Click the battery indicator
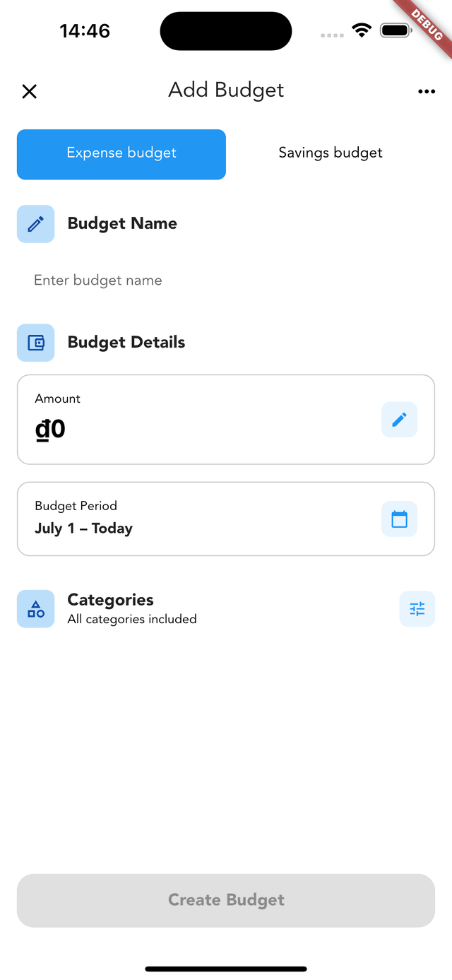Viewport: 452px width, 980px height. point(395,30)
